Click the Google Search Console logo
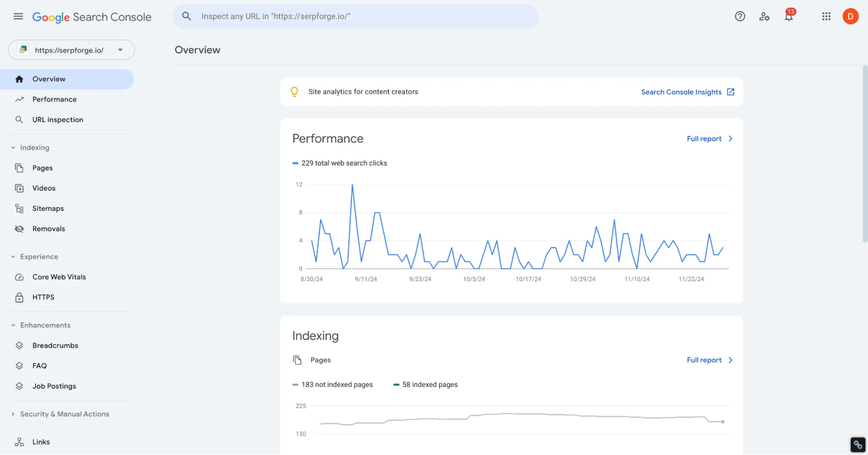The height and width of the screenshot is (455, 868). pos(92,17)
